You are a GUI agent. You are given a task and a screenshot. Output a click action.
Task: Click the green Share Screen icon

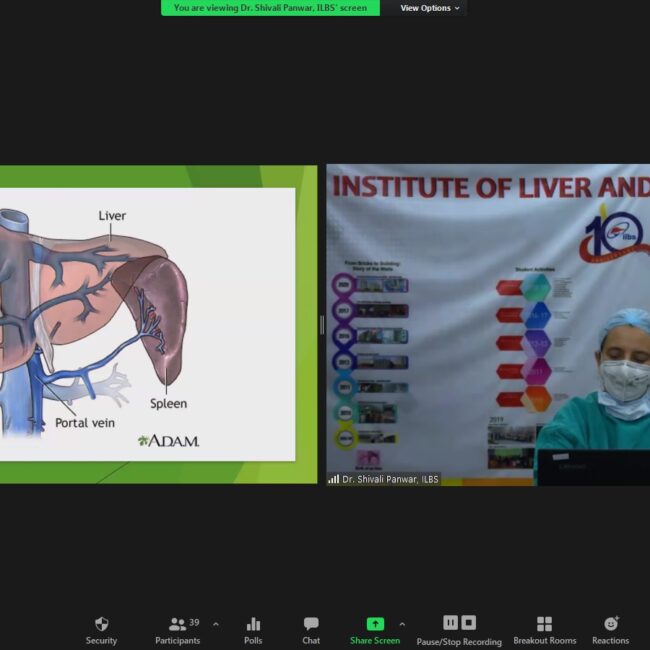375,624
